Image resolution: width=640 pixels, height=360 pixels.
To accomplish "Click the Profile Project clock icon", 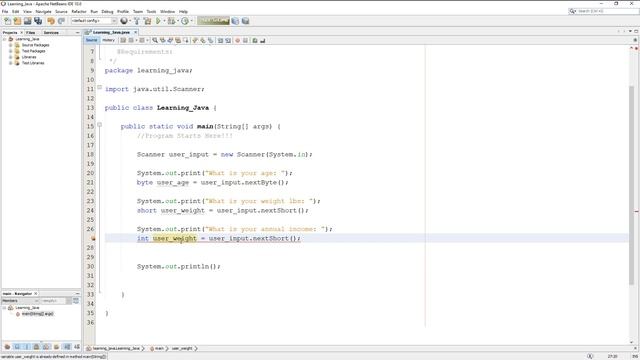I will pyautogui.click(x=185, y=21).
